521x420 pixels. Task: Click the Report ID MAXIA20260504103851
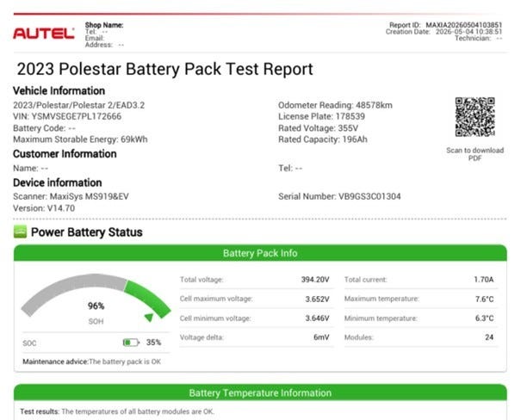[x=445, y=25]
